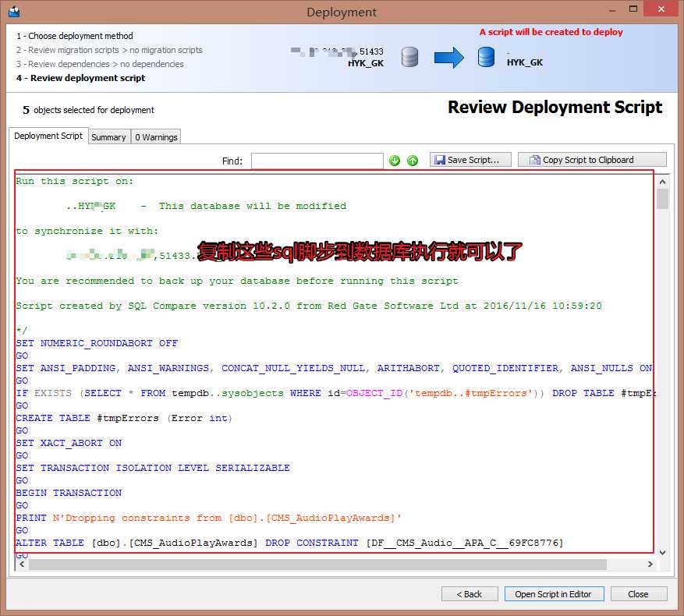Click the horizontal scrollbar thumb
The height and width of the screenshot is (616, 684).
click(317, 564)
